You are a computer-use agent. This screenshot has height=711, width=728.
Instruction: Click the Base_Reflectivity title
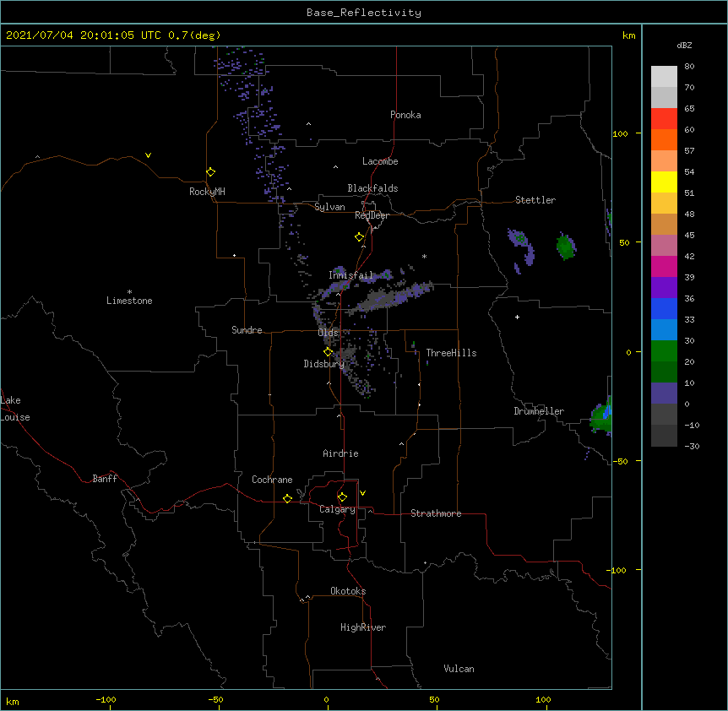tap(364, 13)
